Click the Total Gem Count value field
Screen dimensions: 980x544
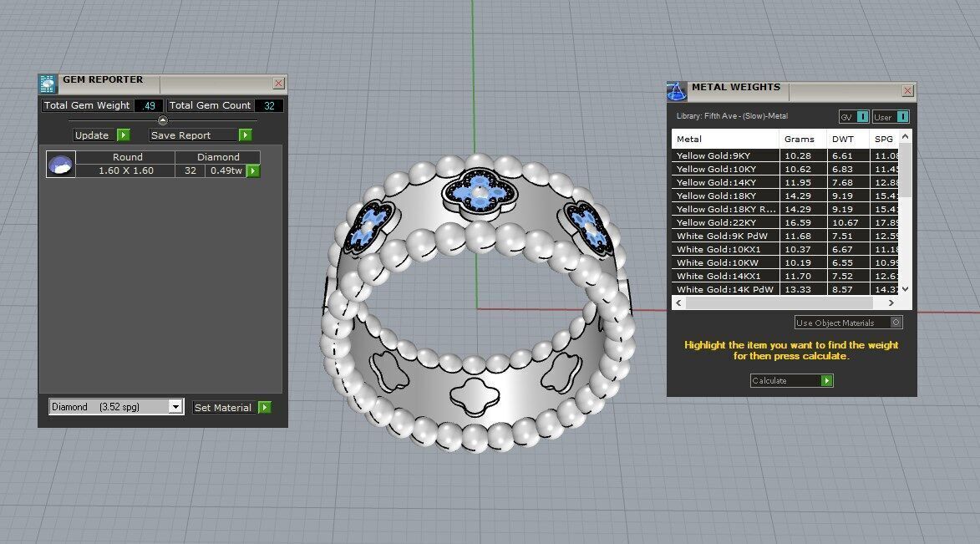click(x=269, y=105)
